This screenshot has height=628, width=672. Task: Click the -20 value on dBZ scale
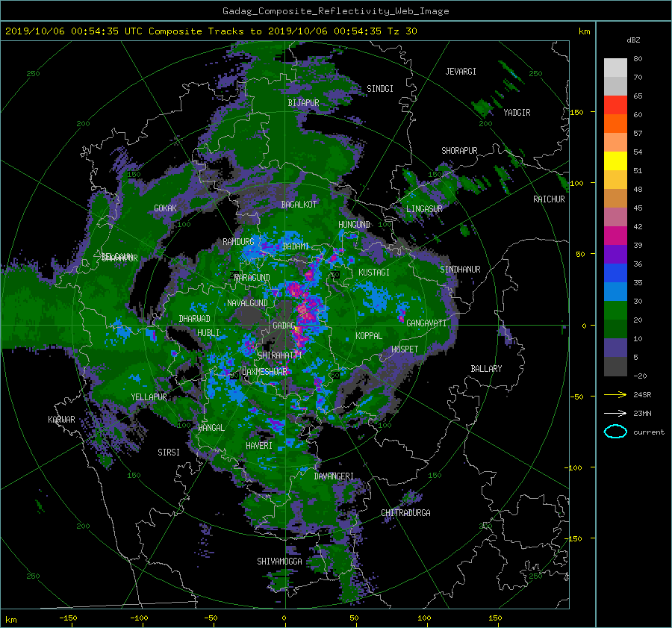[640, 376]
